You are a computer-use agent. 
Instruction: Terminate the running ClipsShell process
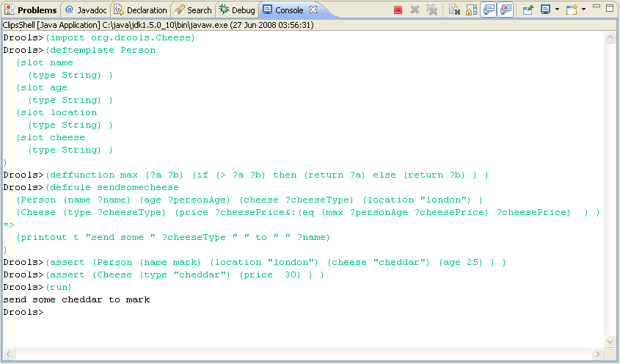pyautogui.click(x=398, y=10)
